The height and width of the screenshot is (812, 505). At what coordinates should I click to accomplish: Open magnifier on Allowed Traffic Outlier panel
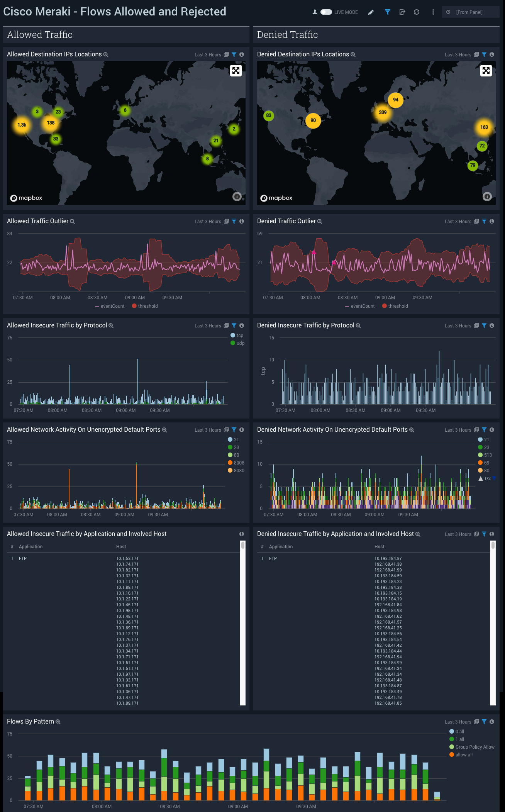click(73, 222)
